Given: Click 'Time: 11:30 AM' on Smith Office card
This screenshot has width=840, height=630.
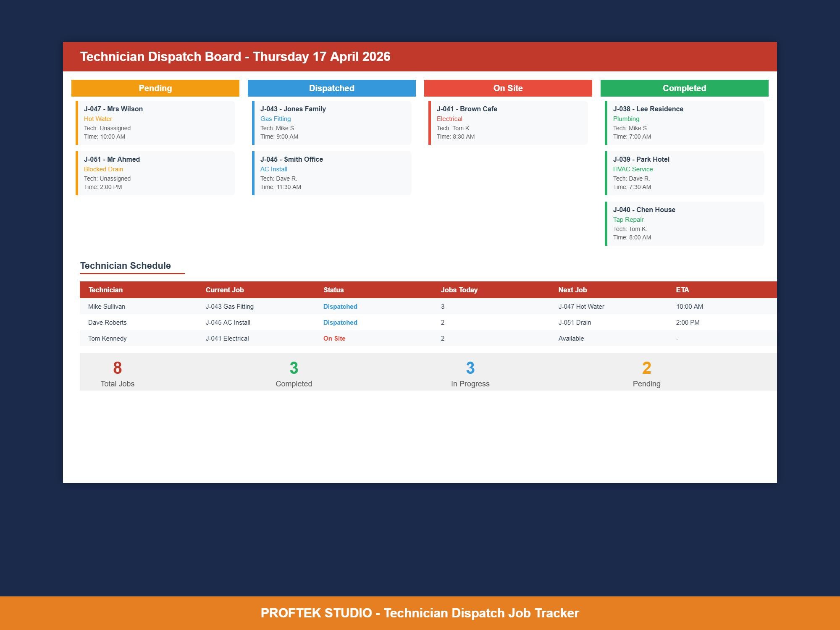Looking at the screenshot, I should pos(281,187).
